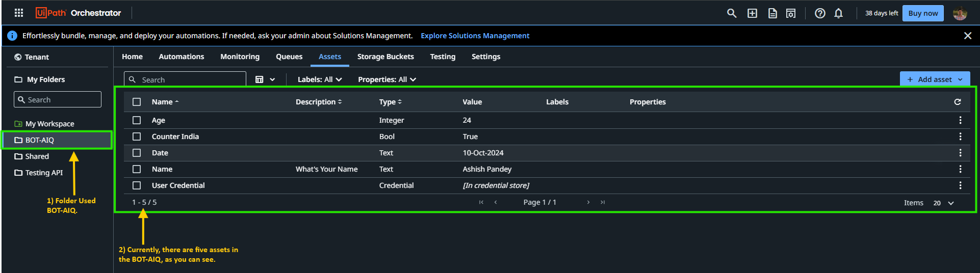The image size is (980, 273).
Task: Go to last page of assets
Action: tap(603, 202)
